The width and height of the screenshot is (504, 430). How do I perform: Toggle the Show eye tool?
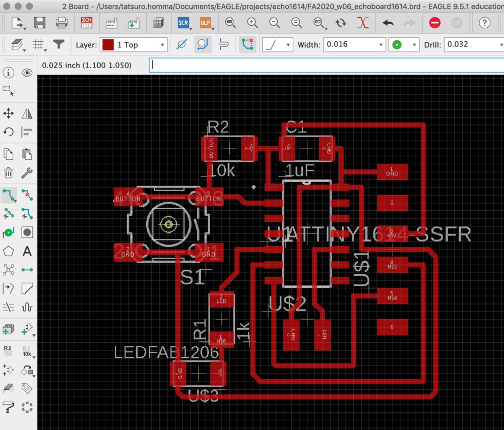(27, 73)
